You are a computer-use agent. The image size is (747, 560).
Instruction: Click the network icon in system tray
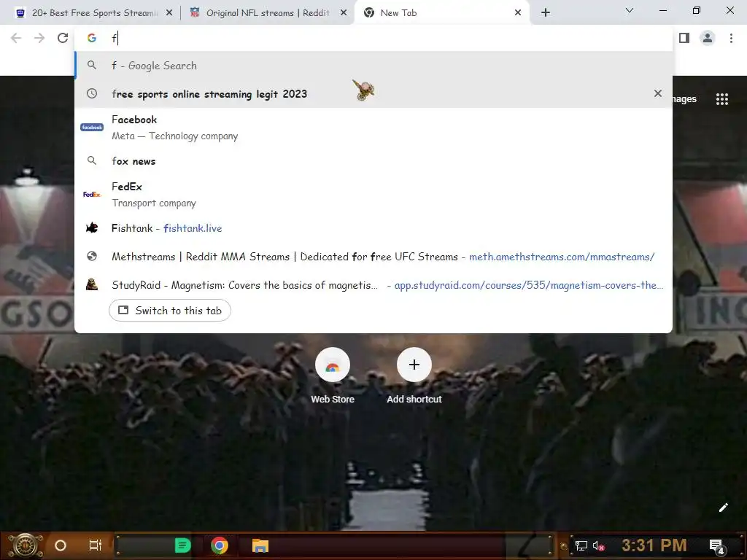click(581, 545)
